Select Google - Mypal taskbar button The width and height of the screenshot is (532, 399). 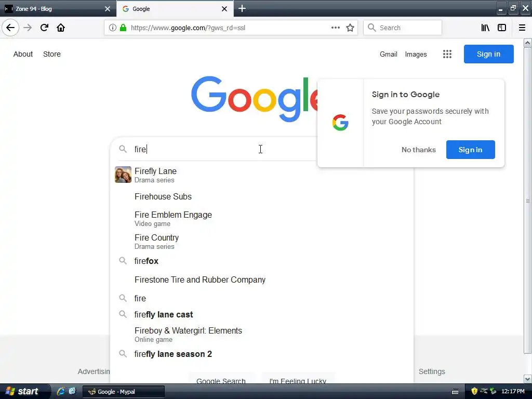(x=124, y=392)
